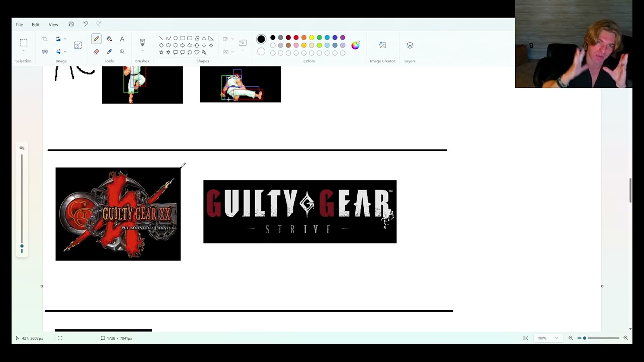Choose the Triangle shape

[x=204, y=38]
